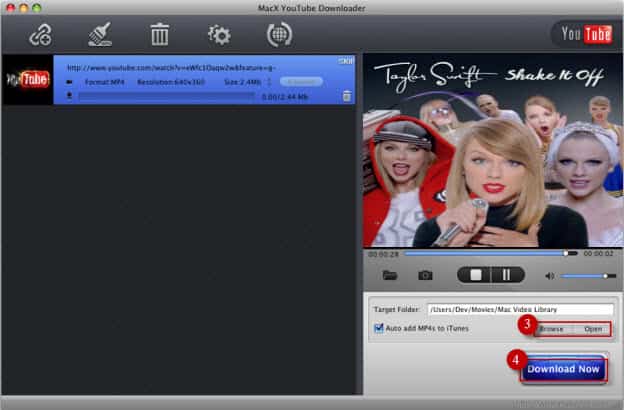Click the Target Folder path field
Viewport: 624px width, 410px height.
click(520, 309)
